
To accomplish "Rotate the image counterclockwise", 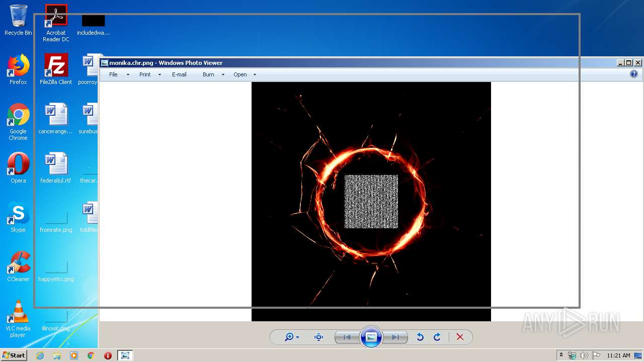I will pos(420,337).
